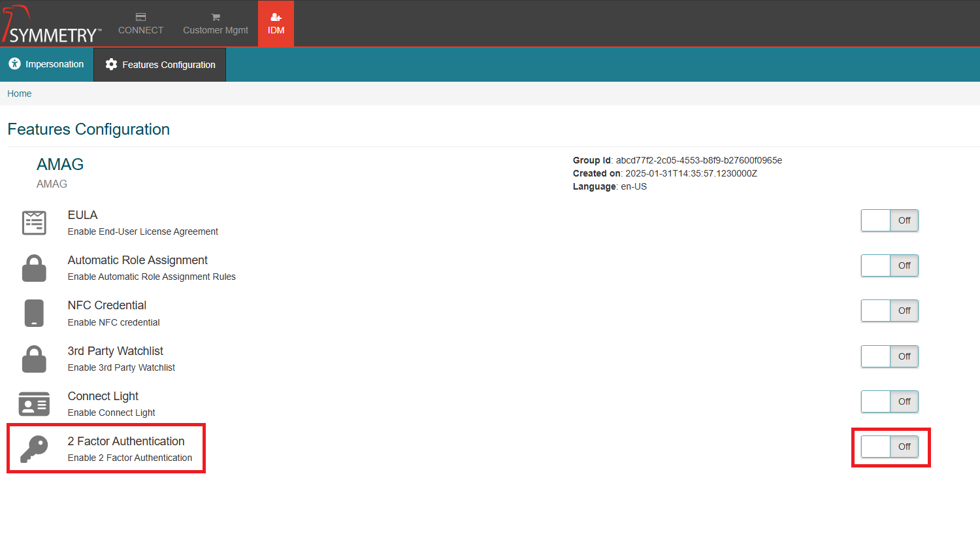Enable 3rd Party Watchlist toggle
Screen dimensions: 980x542
(x=890, y=356)
